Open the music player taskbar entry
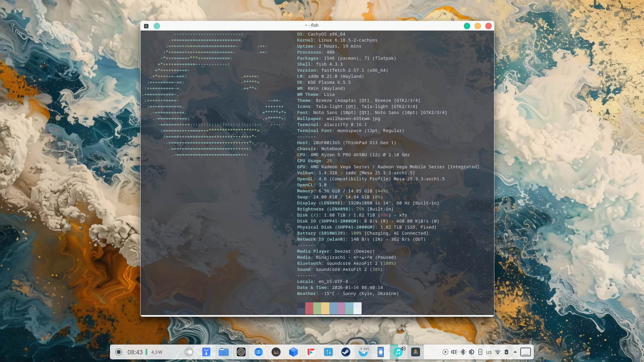This screenshot has height=362, width=644. click(x=397, y=352)
